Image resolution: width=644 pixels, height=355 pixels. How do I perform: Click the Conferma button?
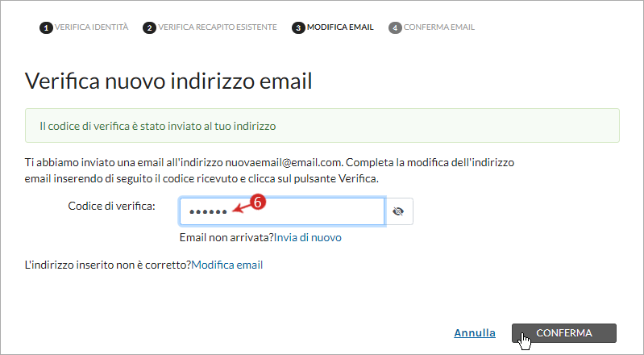(564, 332)
